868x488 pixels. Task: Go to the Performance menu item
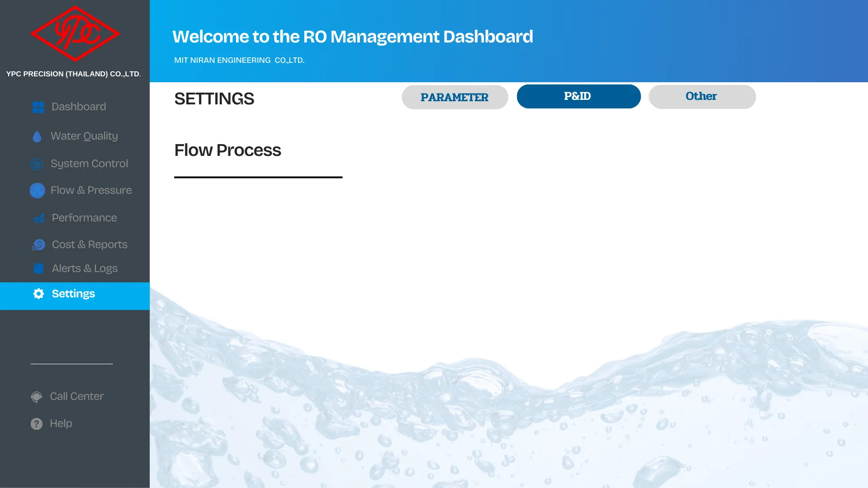84,218
